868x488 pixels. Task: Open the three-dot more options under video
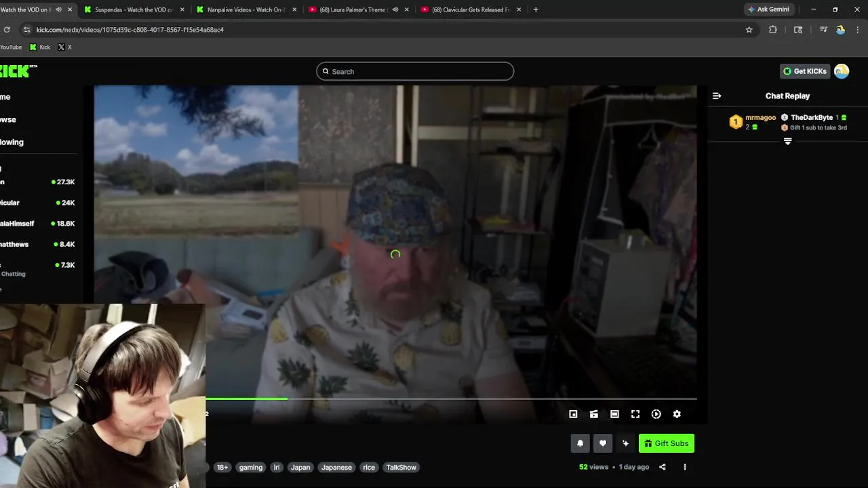(685, 467)
